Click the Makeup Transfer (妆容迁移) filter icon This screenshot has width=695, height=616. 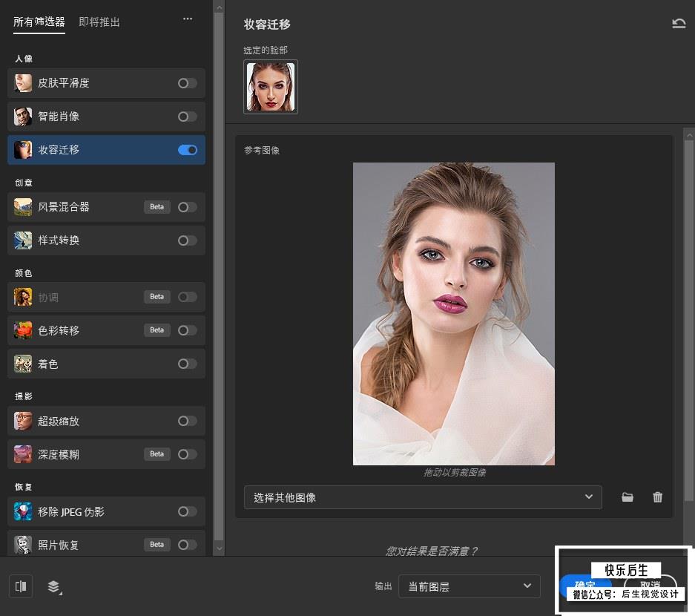(x=23, y=150)
